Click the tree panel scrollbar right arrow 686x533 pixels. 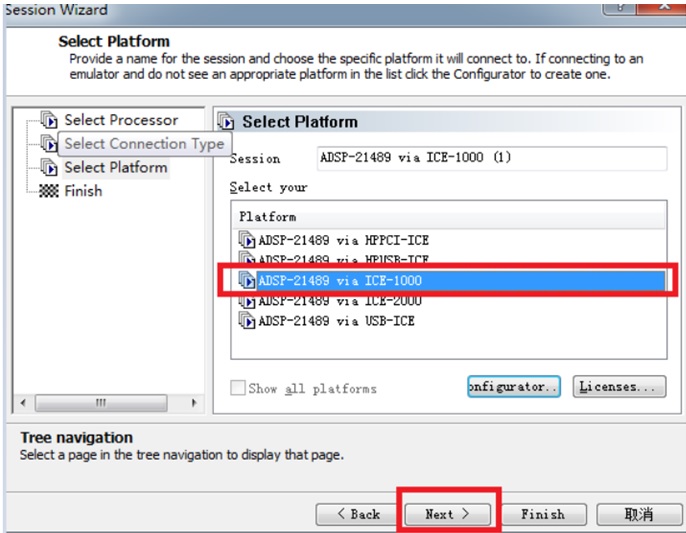(x=194, y=402)
